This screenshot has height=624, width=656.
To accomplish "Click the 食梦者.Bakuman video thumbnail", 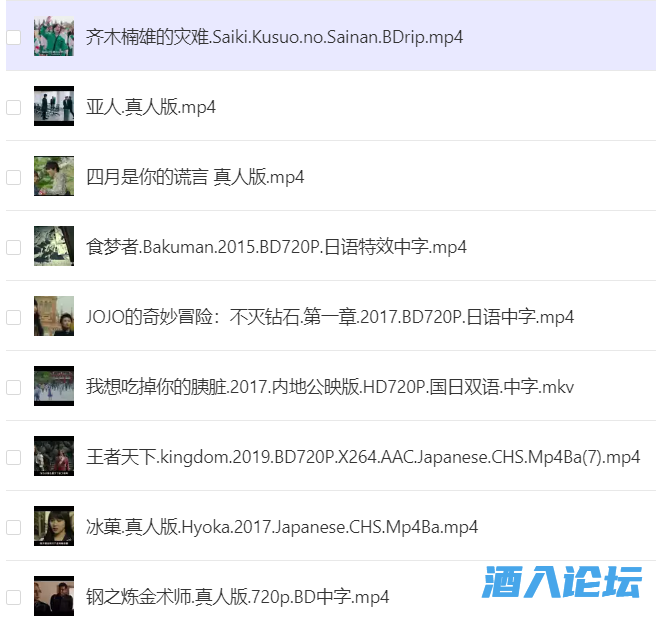I will click(54, 246).
